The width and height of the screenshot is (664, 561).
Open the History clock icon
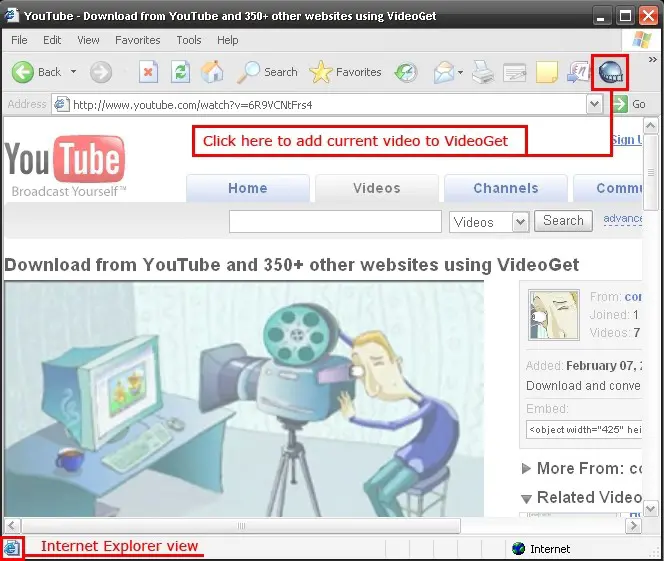tap(405, 72)
